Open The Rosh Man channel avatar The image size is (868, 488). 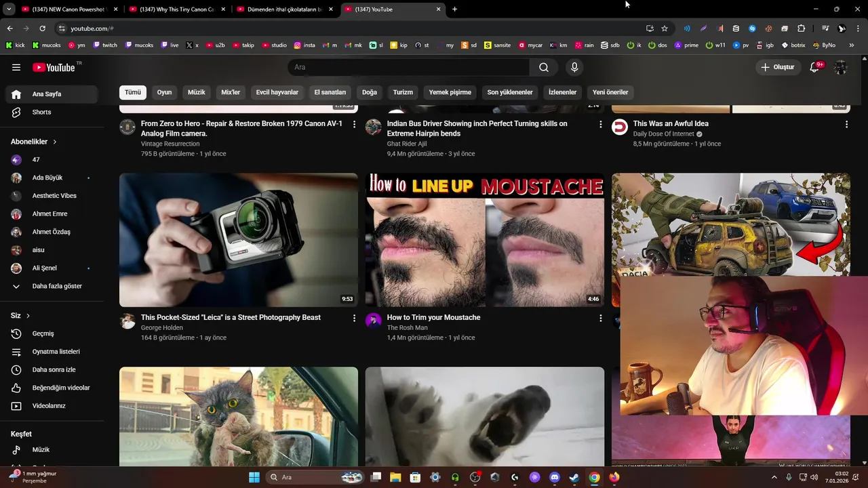[x=374, y=321]
